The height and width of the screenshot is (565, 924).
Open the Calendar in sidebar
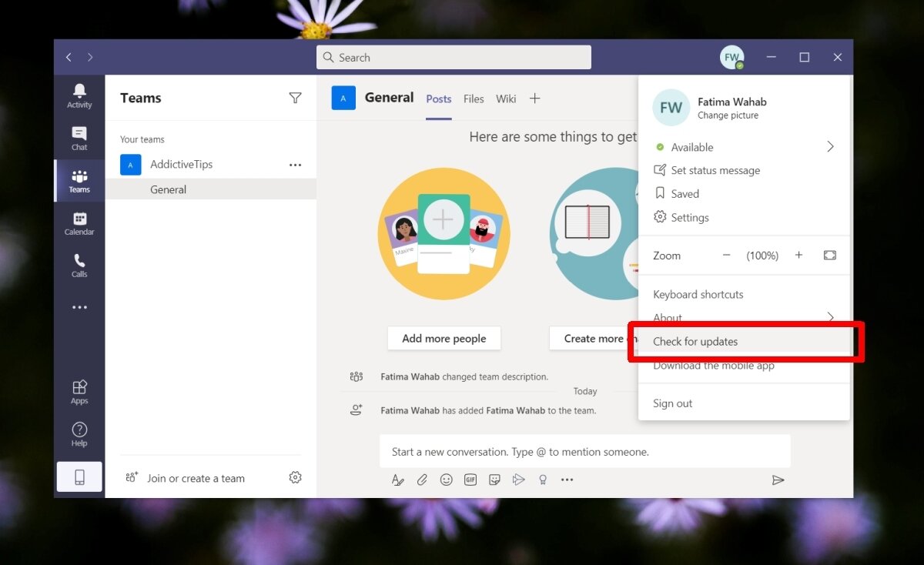click(79, 223)
